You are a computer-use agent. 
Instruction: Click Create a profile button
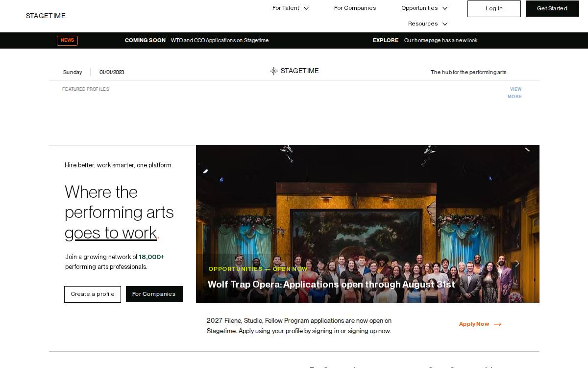(x=93, y=294)
